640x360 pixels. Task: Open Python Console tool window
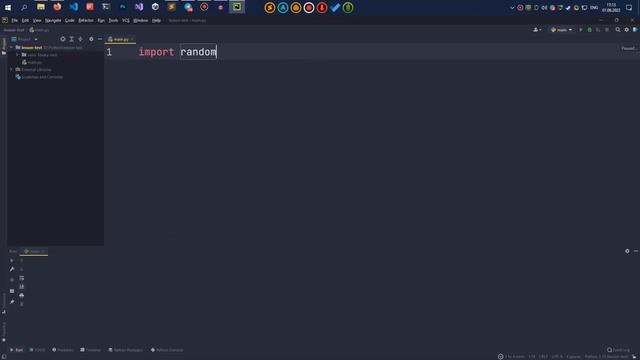click(167, 350)
